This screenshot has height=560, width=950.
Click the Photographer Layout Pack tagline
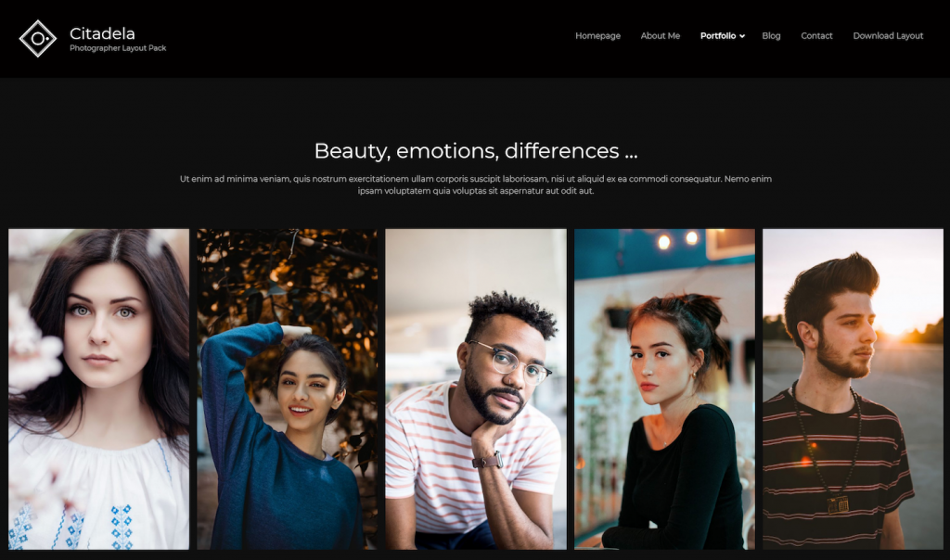point(118,48)
